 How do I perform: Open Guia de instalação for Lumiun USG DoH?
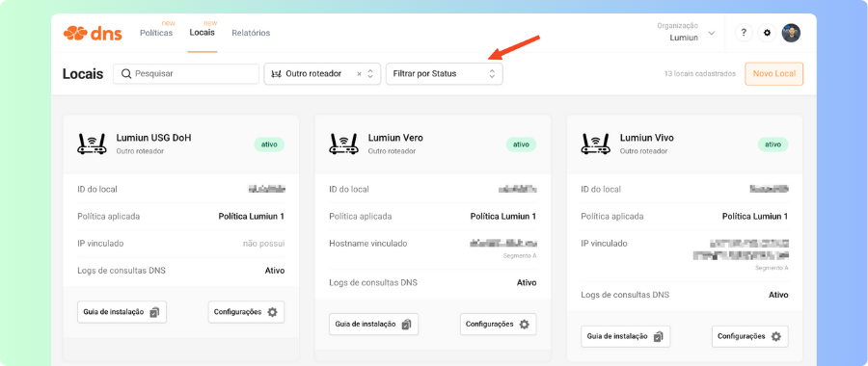click(122, 312)
